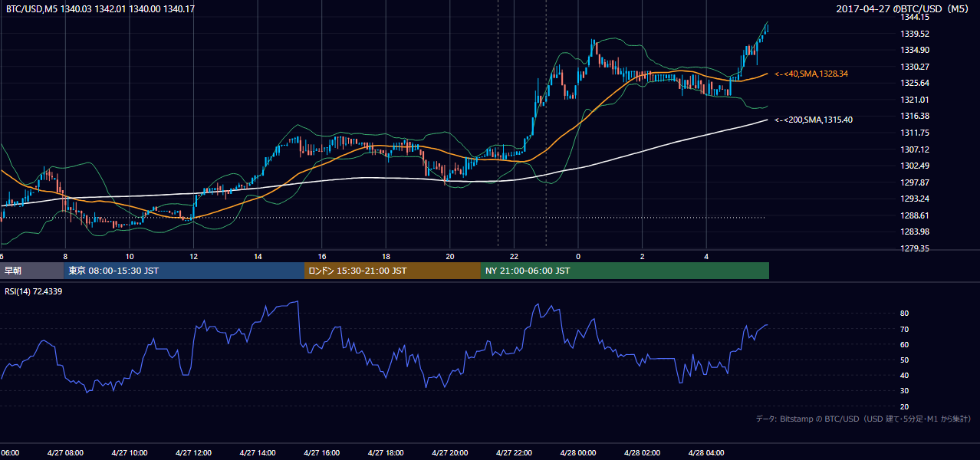Click the 4/27 12:00 time label
980x460 pixels.
tap(193, 453)
